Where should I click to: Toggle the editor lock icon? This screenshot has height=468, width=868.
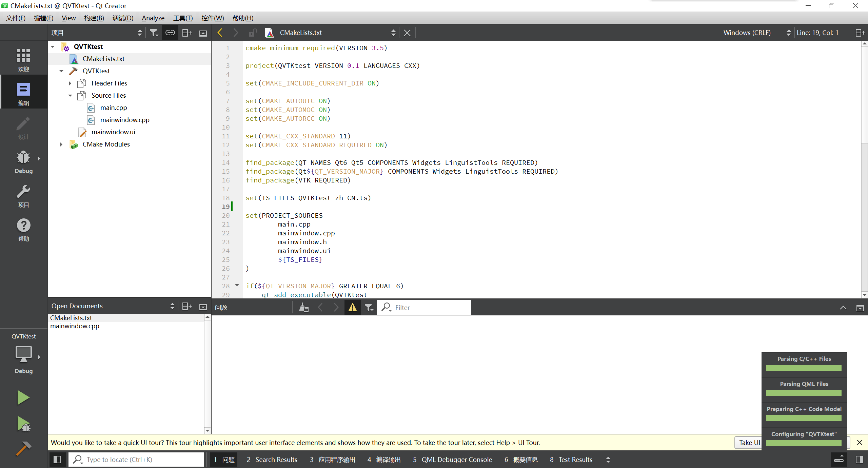[252, 32]
